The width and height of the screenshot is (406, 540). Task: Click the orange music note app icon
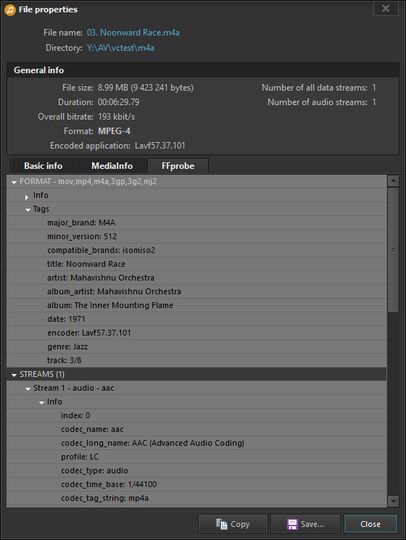point(10,10)
